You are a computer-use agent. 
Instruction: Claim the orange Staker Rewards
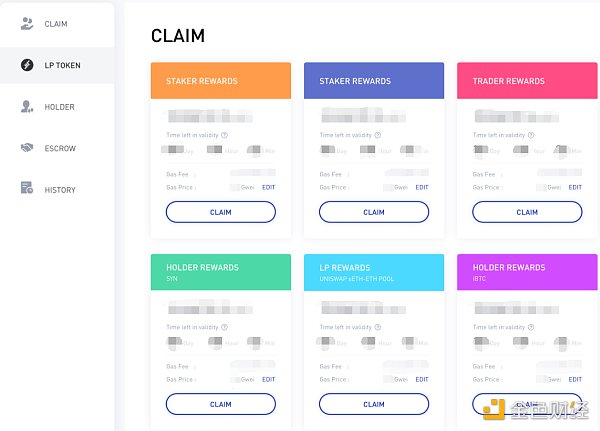[x=221, y=212]
